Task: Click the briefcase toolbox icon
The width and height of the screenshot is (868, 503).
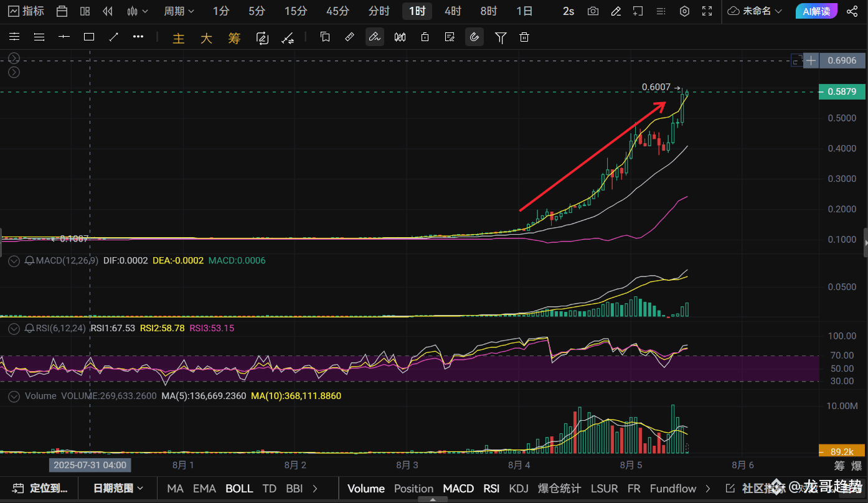Action: click(62, 11)
